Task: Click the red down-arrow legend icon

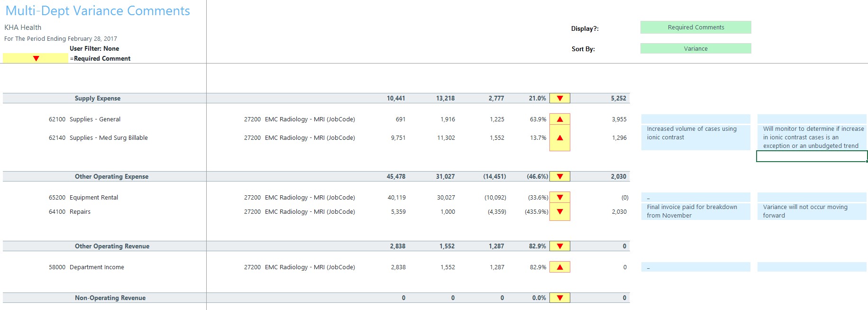Action: (x=36, y=58)
